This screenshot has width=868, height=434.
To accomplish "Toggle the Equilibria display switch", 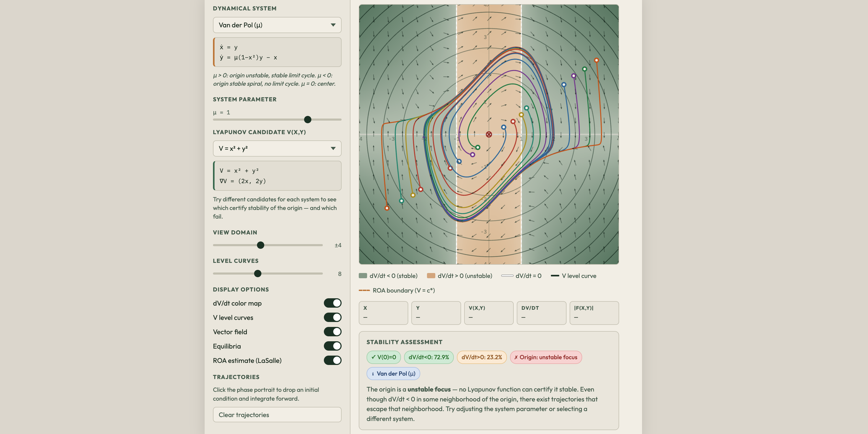I will point(332,346).
